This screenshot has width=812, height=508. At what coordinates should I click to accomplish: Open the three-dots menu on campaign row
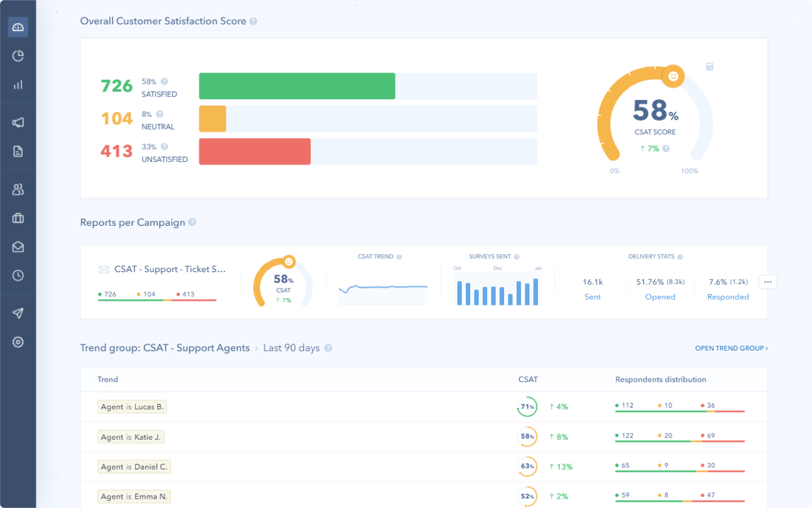768,282
